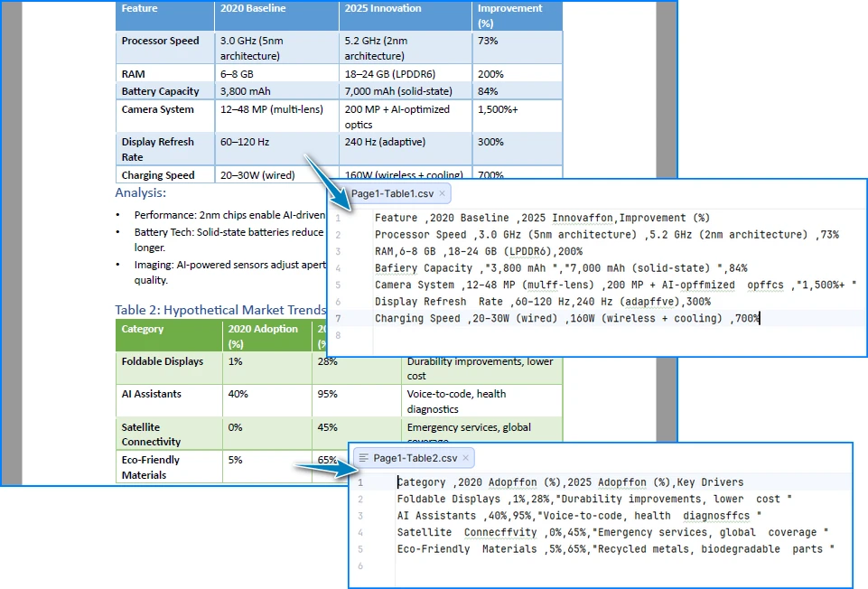The height and width of the screenshot is (589, 868).
Task: Select the Feature column header cell
Action: click(x=140, y=10)
